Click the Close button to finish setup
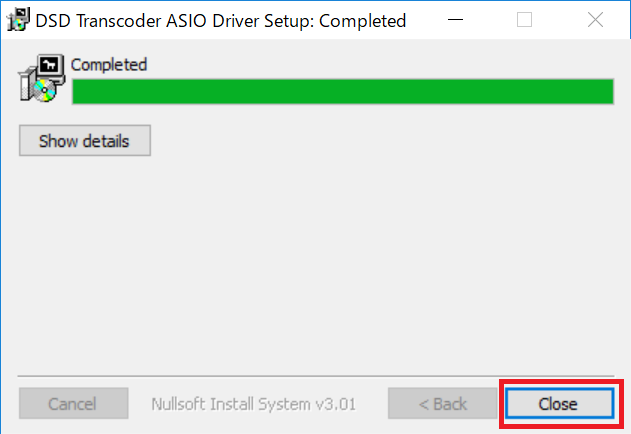The width and height of the screenshot is (631, 434). 559,403
